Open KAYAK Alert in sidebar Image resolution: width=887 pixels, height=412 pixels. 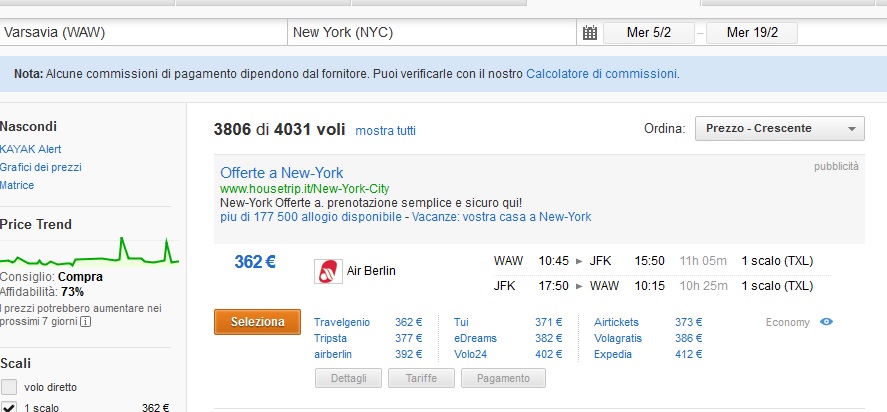(31, 149)
